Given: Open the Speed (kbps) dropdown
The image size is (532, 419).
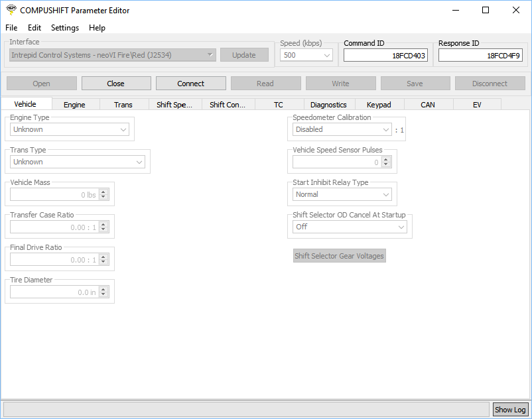Looking at the screenshot, I should point(306,56).
